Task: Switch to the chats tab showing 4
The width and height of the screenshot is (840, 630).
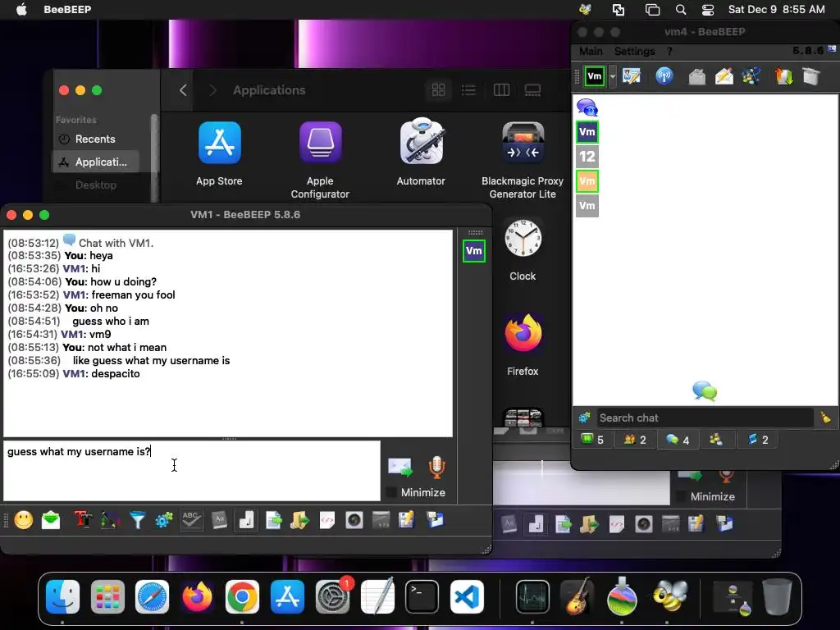Action: click(x=678, y=440)
